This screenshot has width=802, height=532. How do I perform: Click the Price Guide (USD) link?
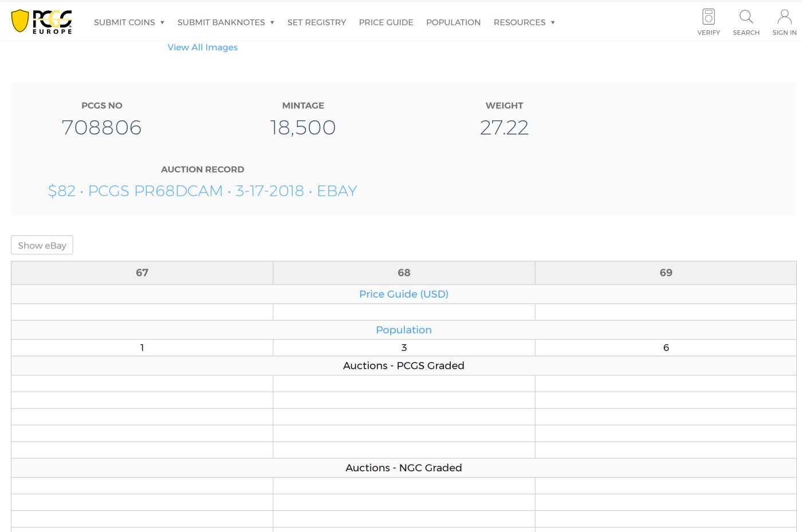(x=403, y=294)
